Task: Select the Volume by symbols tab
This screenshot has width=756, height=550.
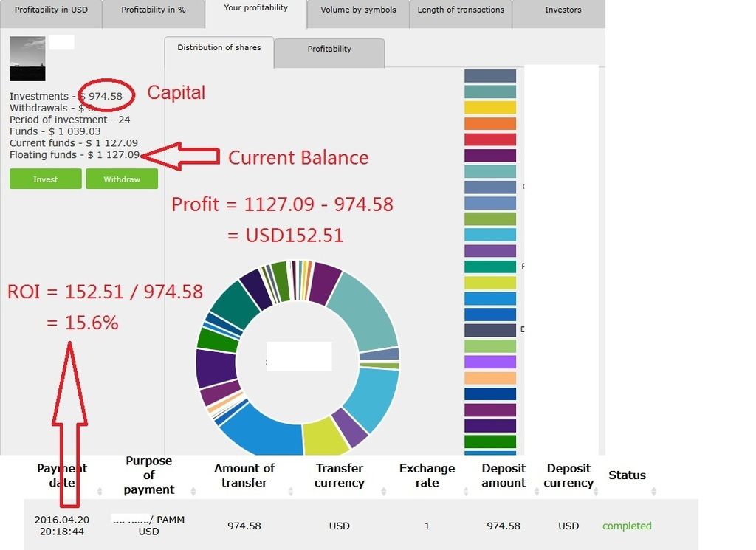Action: (x=358, y=10)
